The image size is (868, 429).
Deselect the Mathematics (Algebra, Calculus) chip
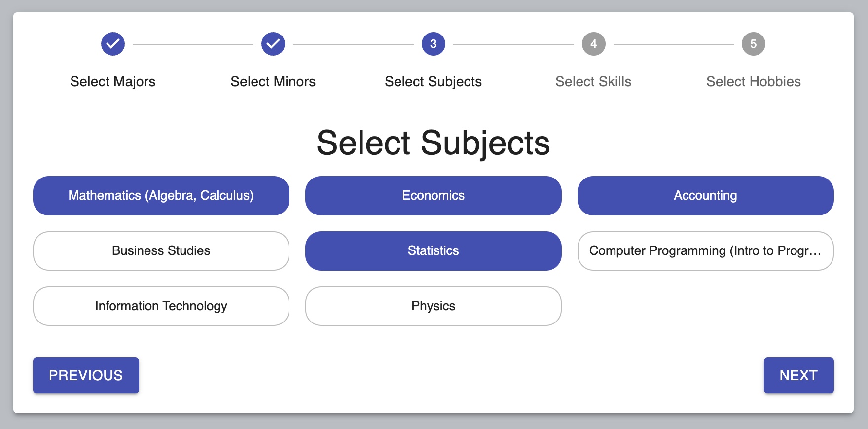click(161, 196)
